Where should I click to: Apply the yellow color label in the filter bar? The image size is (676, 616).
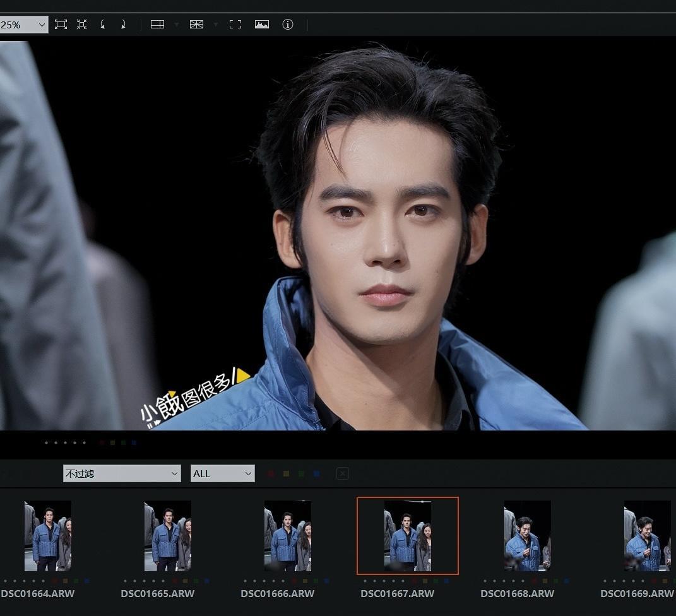tap(286, 473)
